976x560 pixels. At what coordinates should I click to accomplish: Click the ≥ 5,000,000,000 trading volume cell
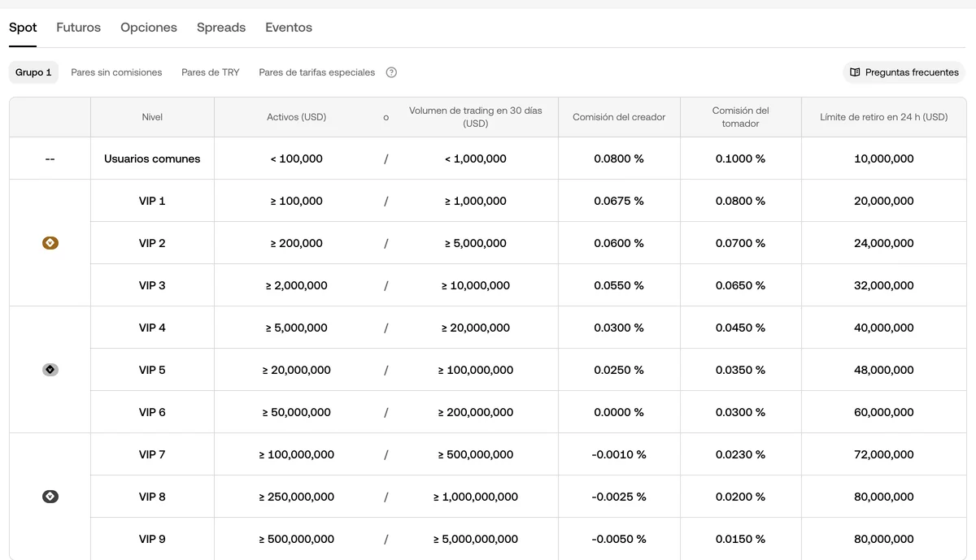click(476, 539)
